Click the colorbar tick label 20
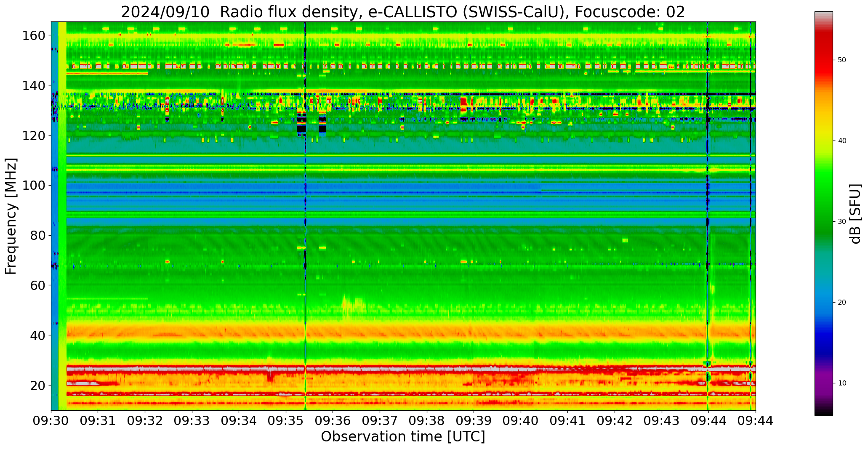This screenshot has height=449, width=868. tap(842, 303)
